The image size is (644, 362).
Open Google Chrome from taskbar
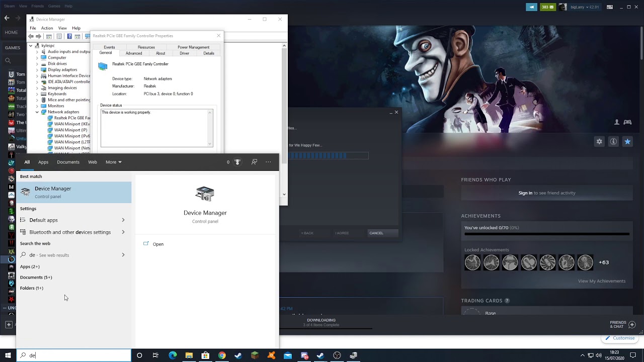[x=222, y=355]
